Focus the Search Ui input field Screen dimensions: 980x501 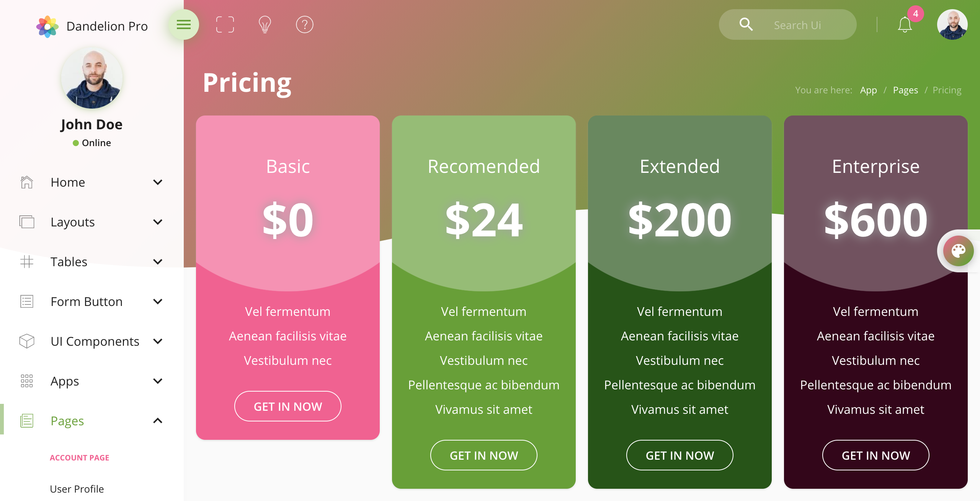[798, 25]
